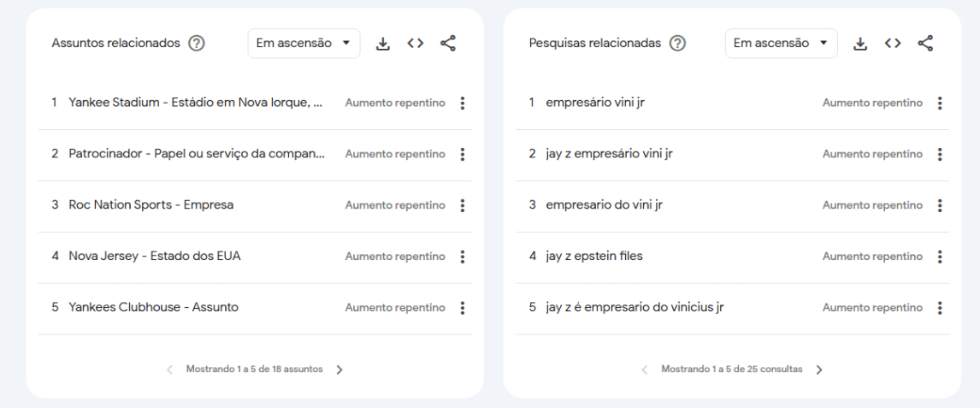Open more options for Yankee Stadium row
This screenshot has width=980, height=408.
coord(463,103)
